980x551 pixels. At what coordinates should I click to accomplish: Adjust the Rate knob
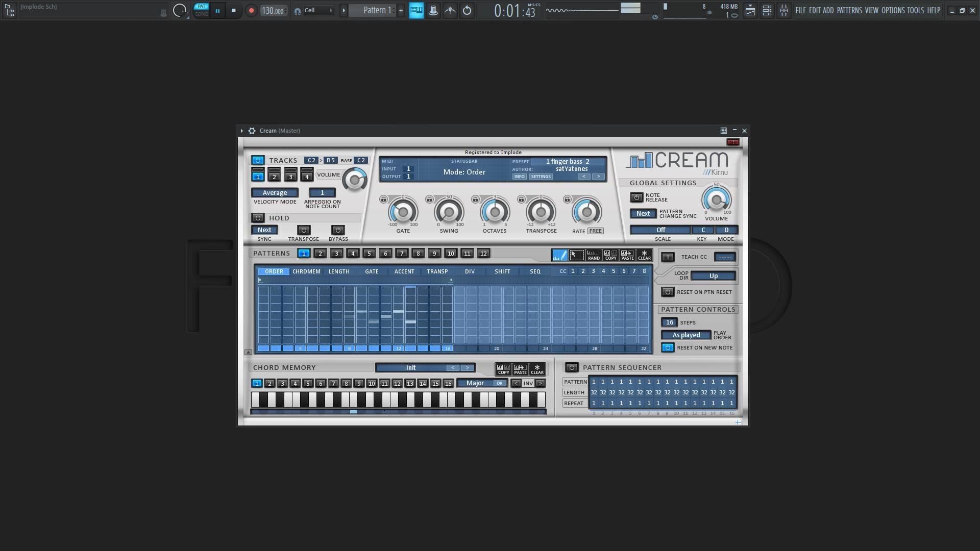[586, 212]
